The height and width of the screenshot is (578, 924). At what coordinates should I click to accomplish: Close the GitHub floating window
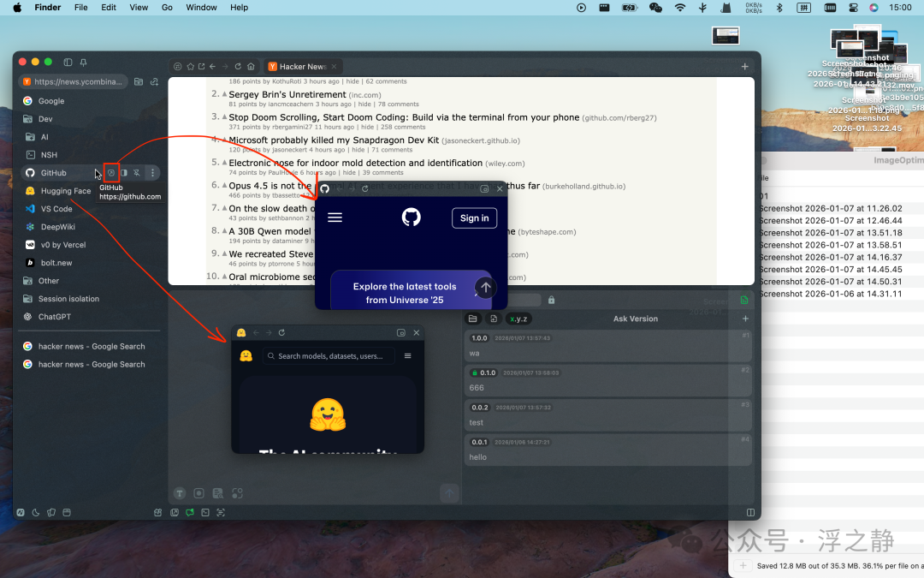coord(500,188)
